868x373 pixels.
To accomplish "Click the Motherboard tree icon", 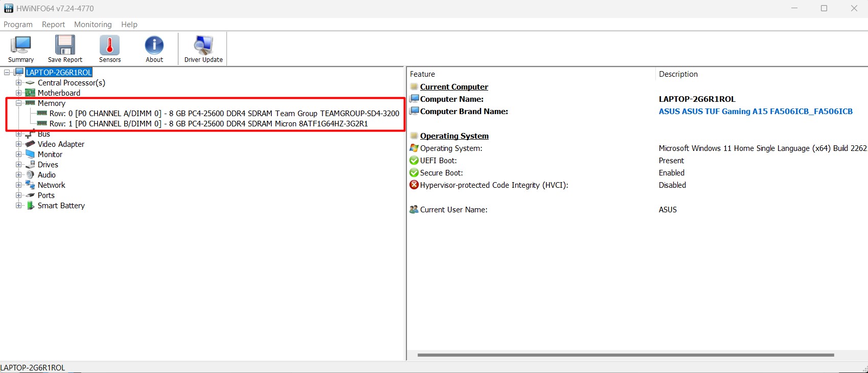I will pos(30,93).
